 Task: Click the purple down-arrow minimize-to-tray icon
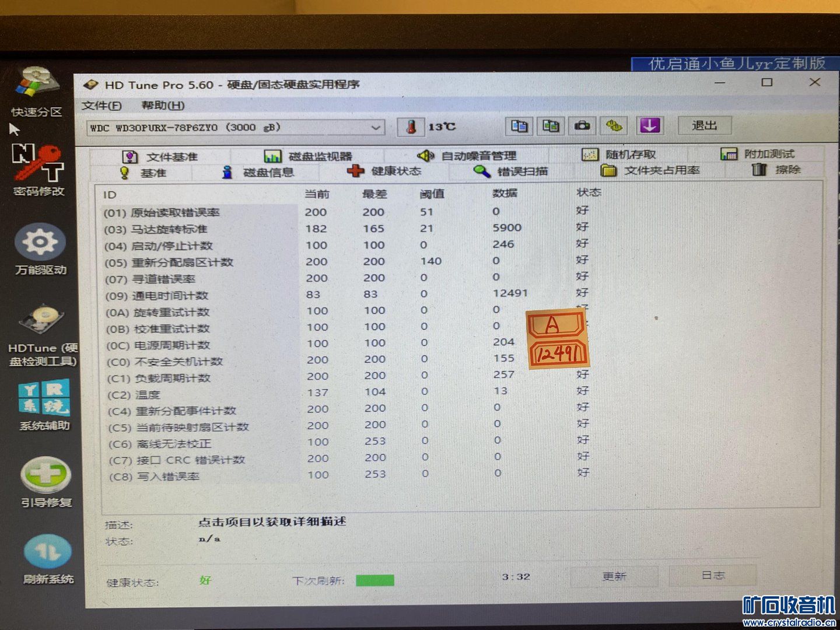tap(649, 125)
